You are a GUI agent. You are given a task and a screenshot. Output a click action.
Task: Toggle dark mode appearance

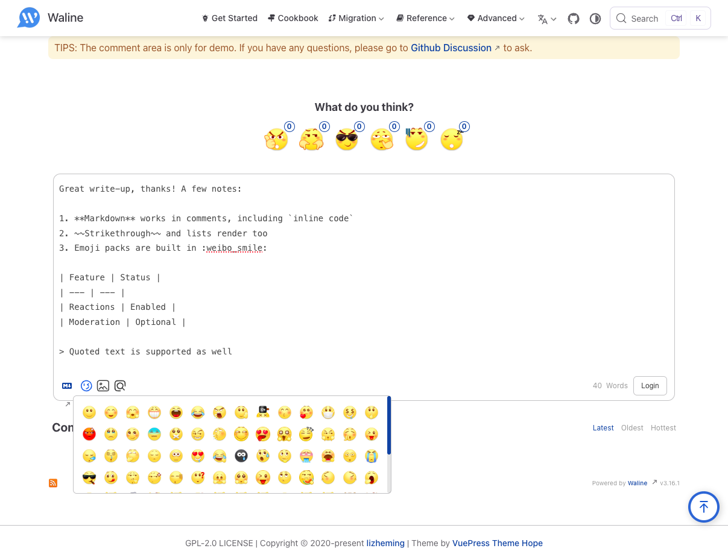point(595,19)
